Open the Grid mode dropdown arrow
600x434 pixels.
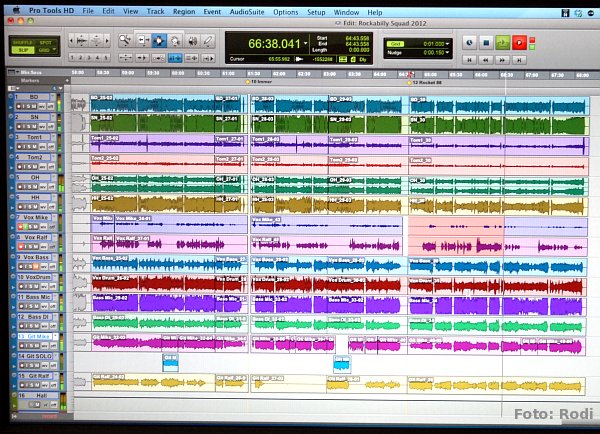pyautogui.click(x=54, y=50)
